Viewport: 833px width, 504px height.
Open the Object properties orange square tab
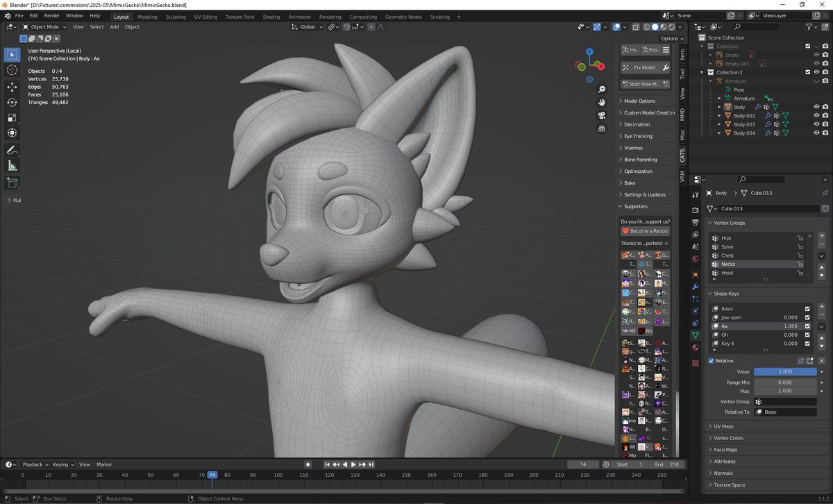click(696, 274)
